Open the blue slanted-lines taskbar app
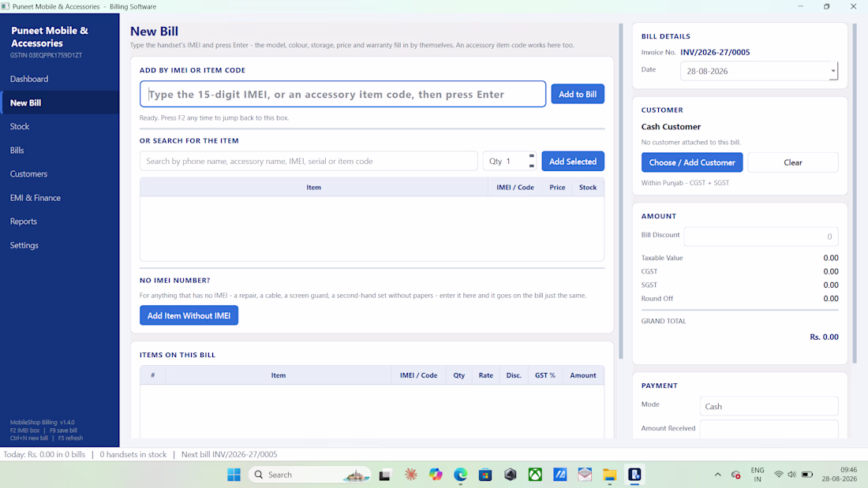This screenshot has height=488, width=868. (560, 475)
